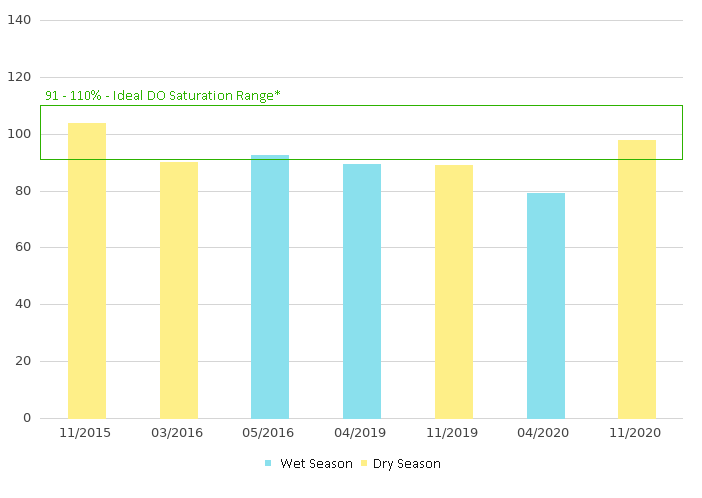Viewport: 702px width, 498px height.
Task: Click the Dry Season legend color swatch
Action: click(364, 463)
